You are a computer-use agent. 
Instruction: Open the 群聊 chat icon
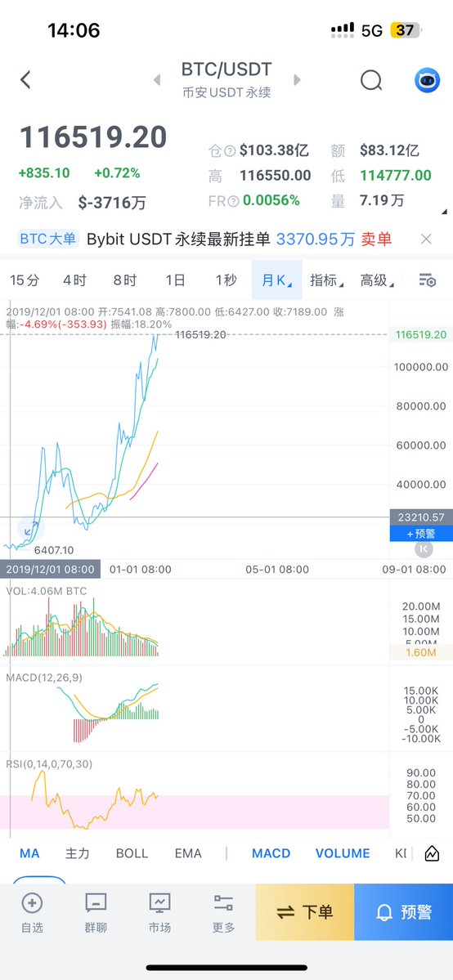(96, 902)
